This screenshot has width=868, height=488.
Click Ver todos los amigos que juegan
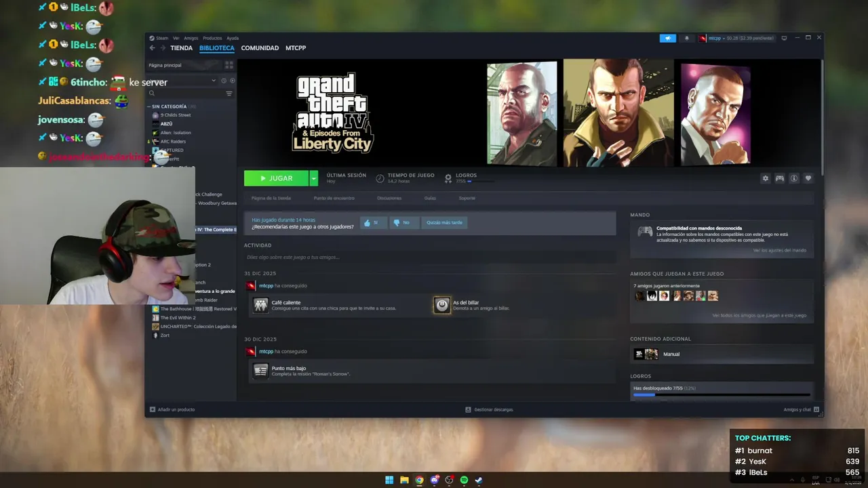tap(759, 315)
